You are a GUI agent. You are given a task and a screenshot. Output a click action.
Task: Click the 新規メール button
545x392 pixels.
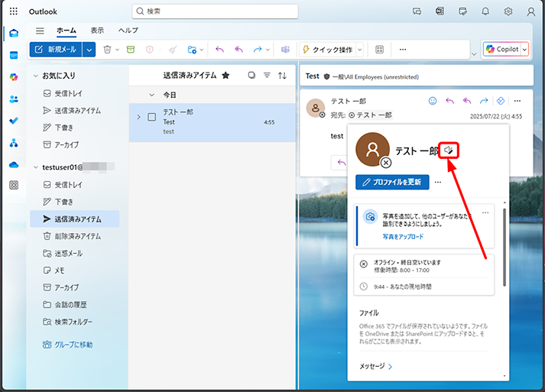tap(56, 50)
